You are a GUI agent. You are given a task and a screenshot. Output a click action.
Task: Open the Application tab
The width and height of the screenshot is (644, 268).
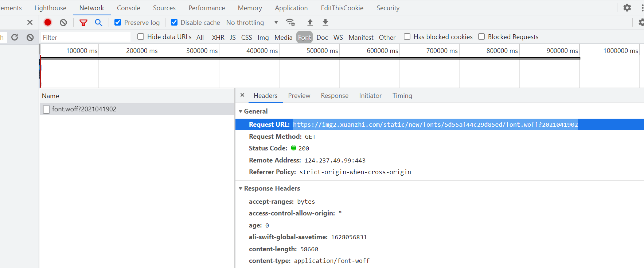tap(291, 8)
